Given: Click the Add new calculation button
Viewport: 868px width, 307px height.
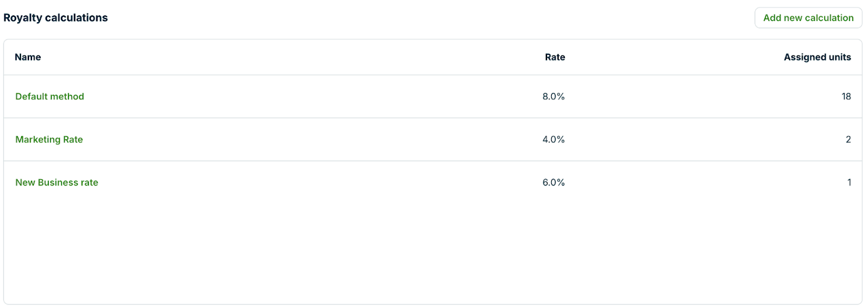Looking at the screenshot, I should click(808, 18).
